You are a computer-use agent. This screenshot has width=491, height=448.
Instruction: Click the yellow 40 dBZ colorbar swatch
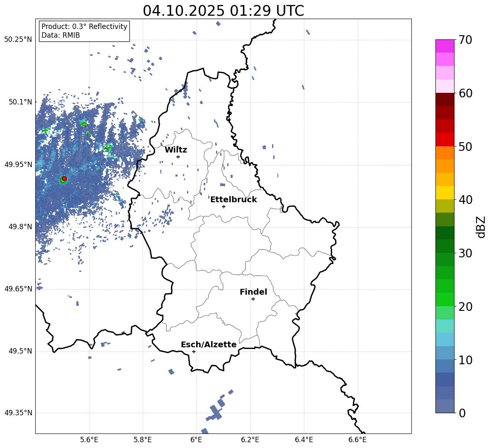pyautogui.click(x=445, y=193)
